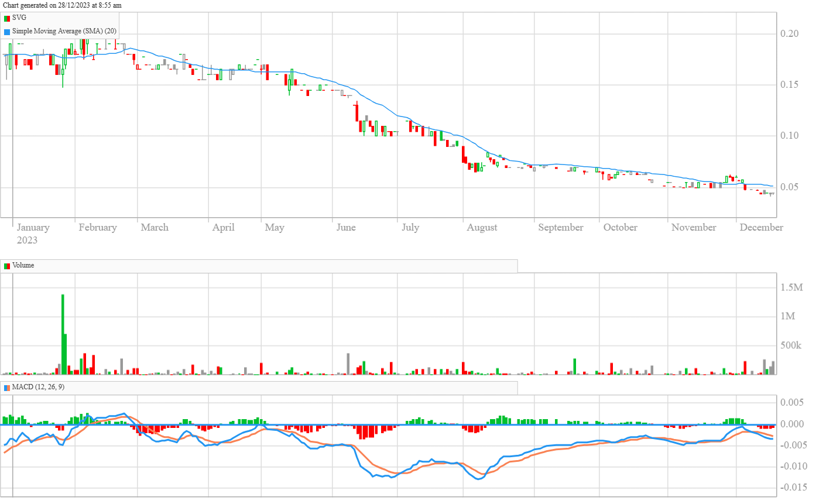Click the Volume panel title text
The height and width of the screenshot is (504, 826).
click(x=23, y=265)
